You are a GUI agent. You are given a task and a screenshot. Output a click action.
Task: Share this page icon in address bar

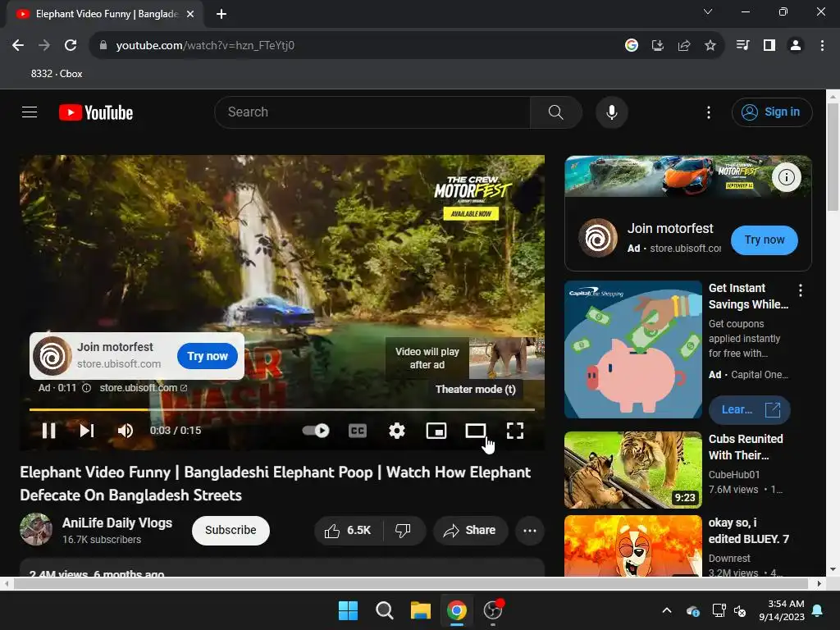tap(684, 46)
